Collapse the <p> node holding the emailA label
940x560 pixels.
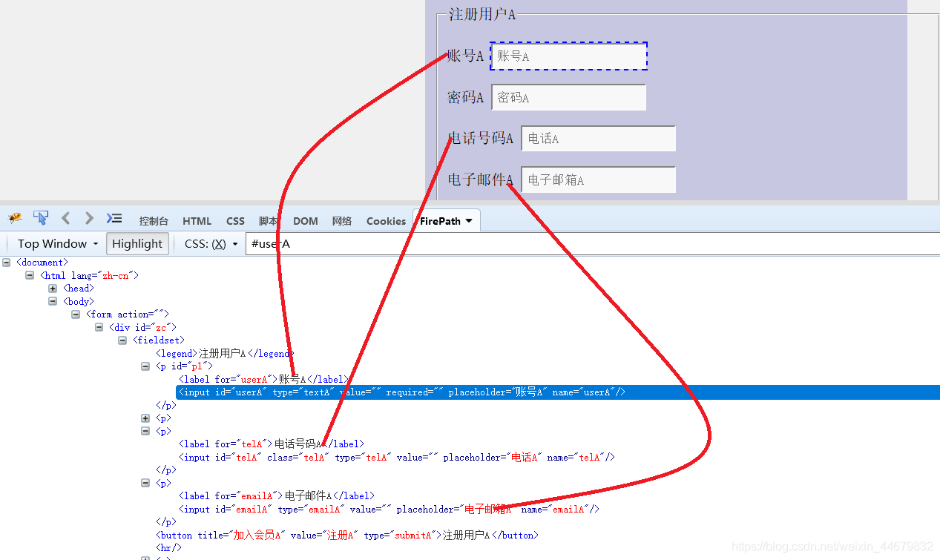pos(145,483)
